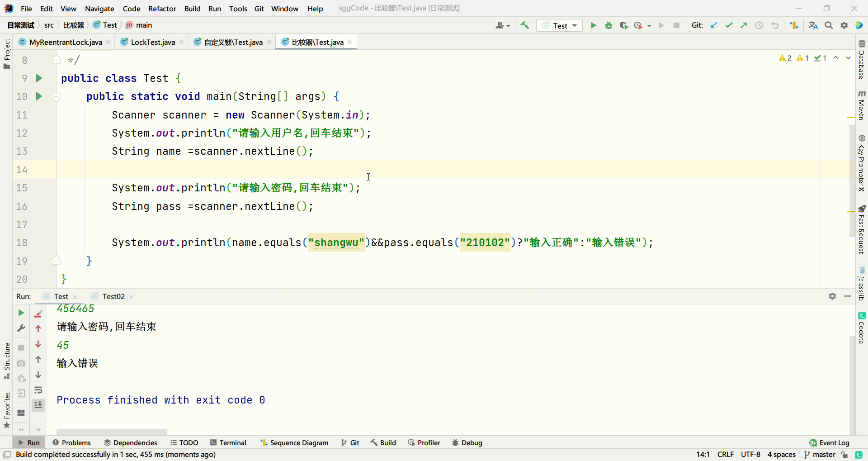Collapse comment fold marker at line 8

tap(57, 59)
